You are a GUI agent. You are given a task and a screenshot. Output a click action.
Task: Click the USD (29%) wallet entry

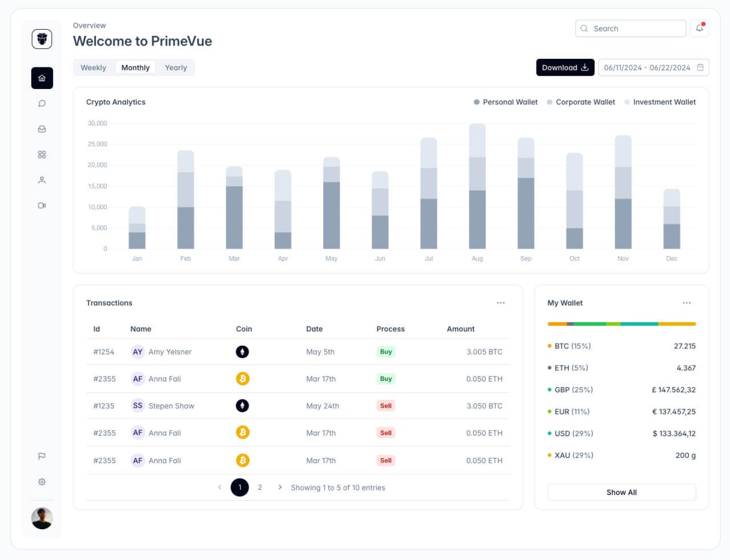pyautogui.click(x=622, y=433)
